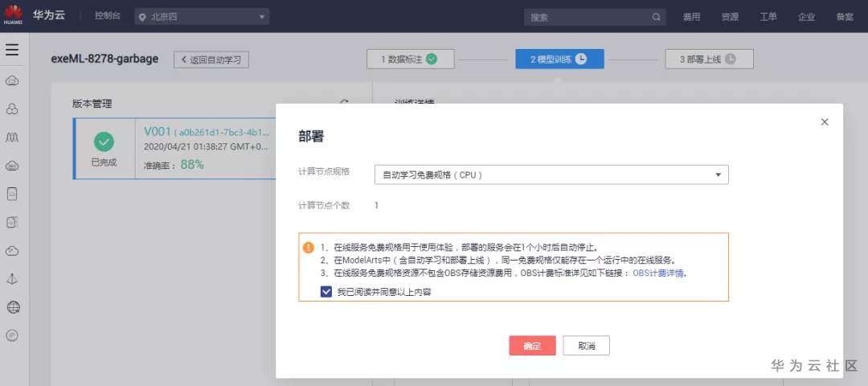Click the 计算节点规格 label

[325, 171]
